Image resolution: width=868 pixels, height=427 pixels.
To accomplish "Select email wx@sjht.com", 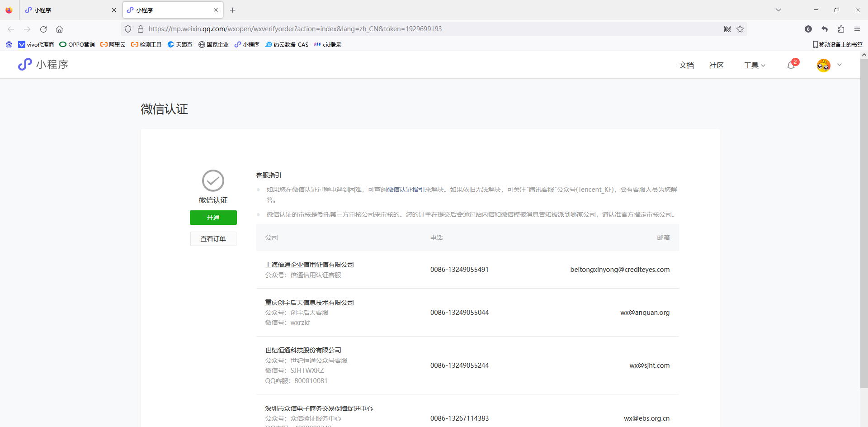I will (x=650, y=365).
